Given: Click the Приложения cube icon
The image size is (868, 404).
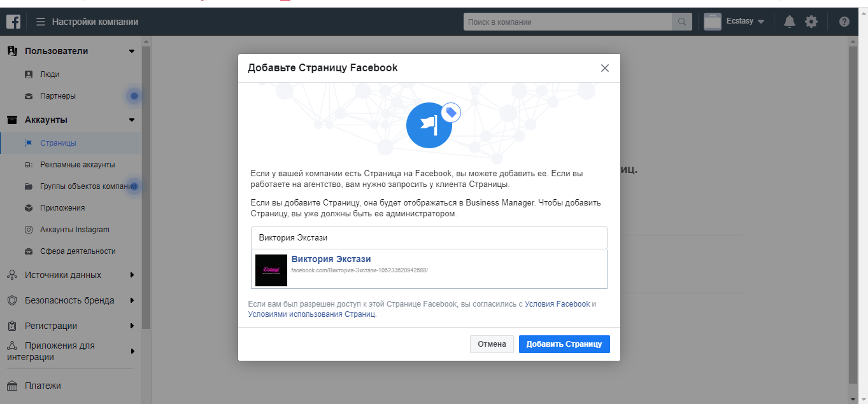Looking at the screenshot, I should pyautogui.click(x=29, y=208).
